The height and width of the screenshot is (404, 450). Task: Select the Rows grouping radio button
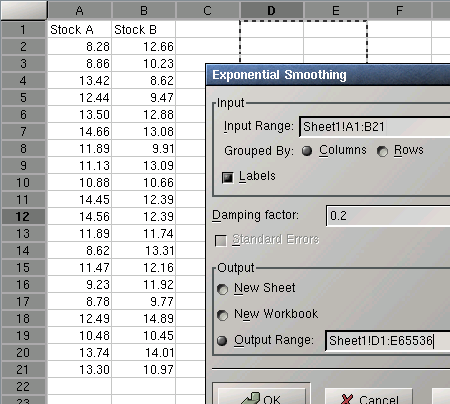[x=382, y=151]
